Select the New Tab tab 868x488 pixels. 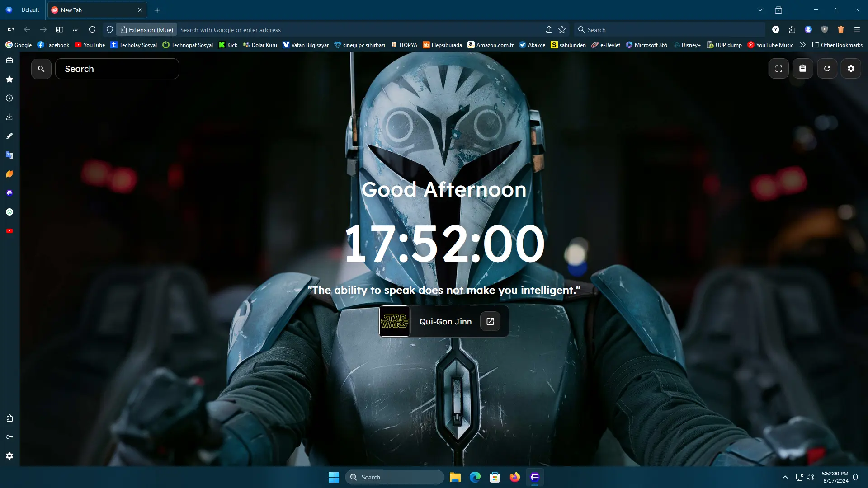click(96, 10)
